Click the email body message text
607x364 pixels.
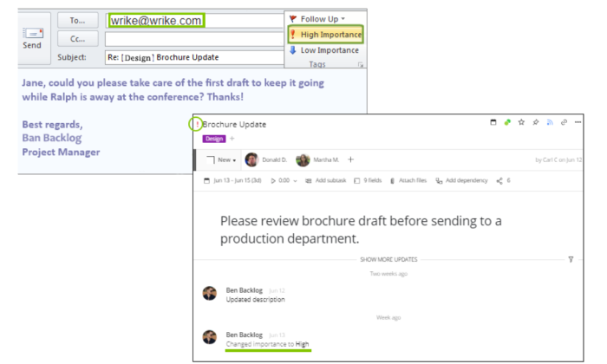pos(173,90)
